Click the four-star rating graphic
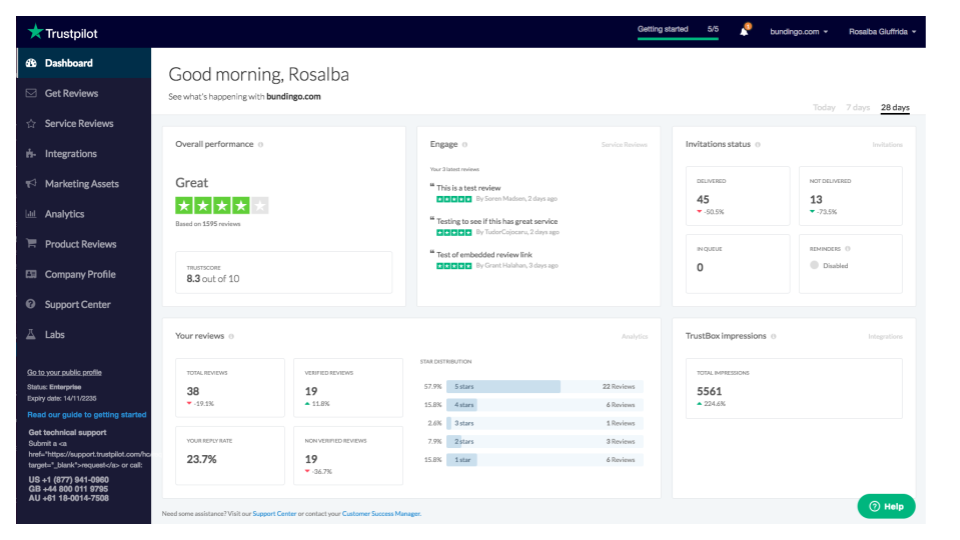The height and width of the screenshot is (540, 960). pyautogui.click(x=222, y=206)
